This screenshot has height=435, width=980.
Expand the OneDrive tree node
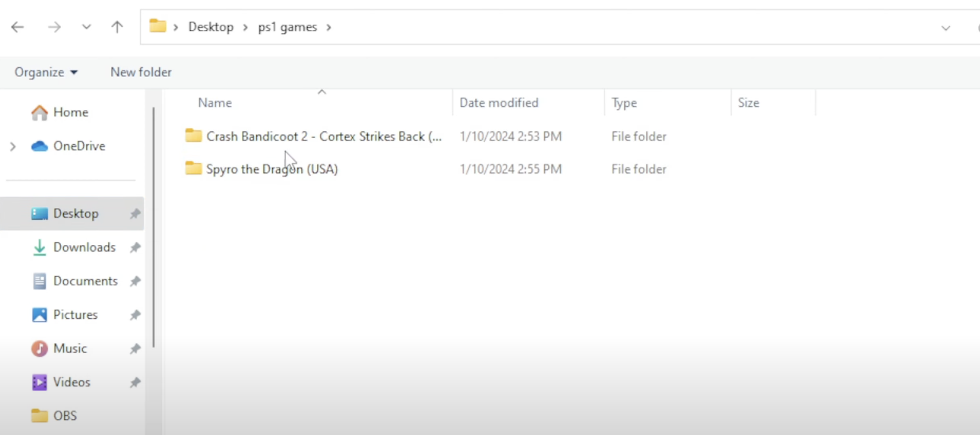click(13, 146)
